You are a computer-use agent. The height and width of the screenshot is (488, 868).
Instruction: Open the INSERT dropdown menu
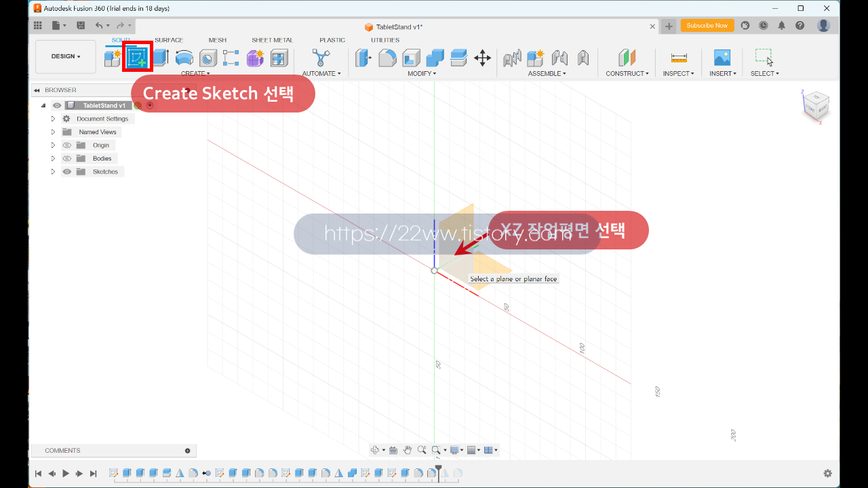coord(722,73)
